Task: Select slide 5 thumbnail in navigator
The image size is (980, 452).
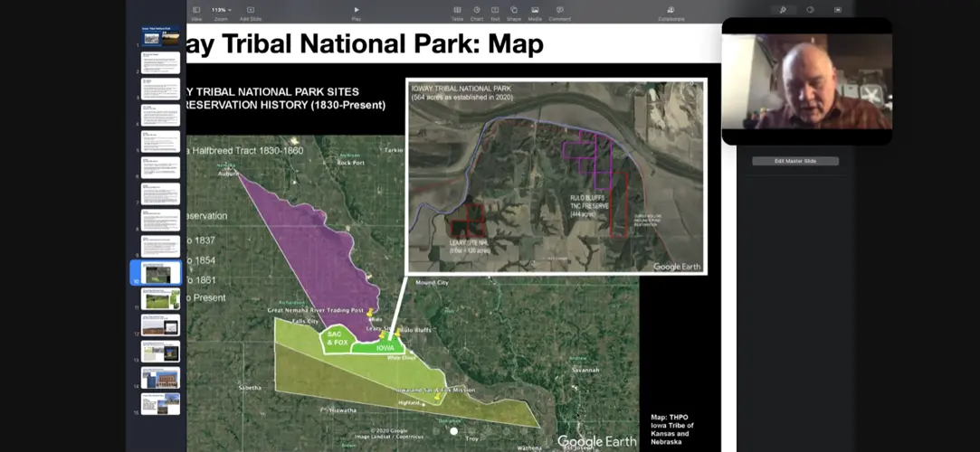Action: (161, 141)
